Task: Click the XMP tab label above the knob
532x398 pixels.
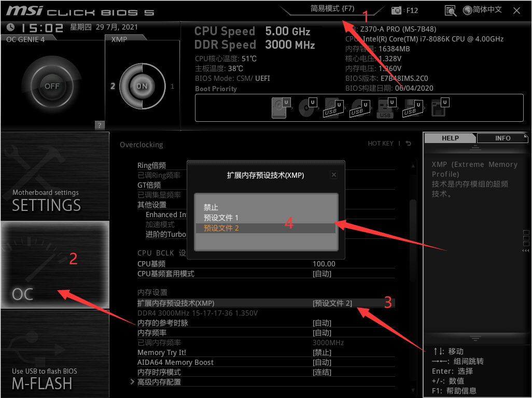Action: click(x=119, y=39)
